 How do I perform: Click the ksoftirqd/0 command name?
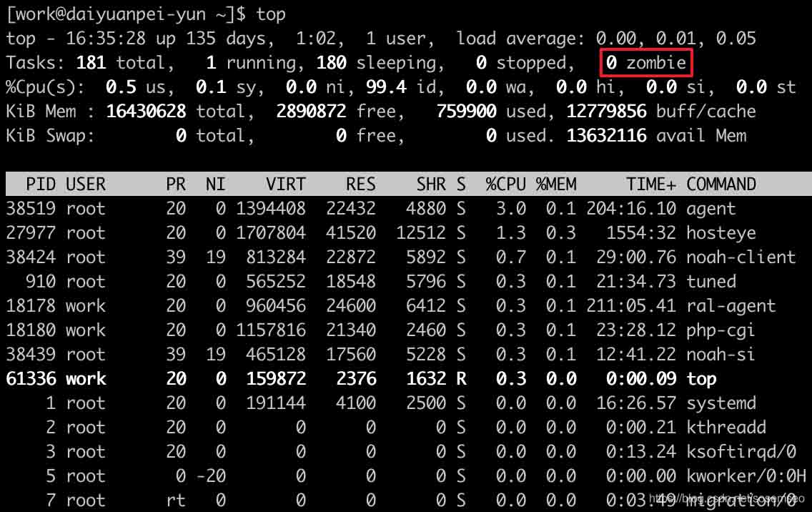click(741, 452)
